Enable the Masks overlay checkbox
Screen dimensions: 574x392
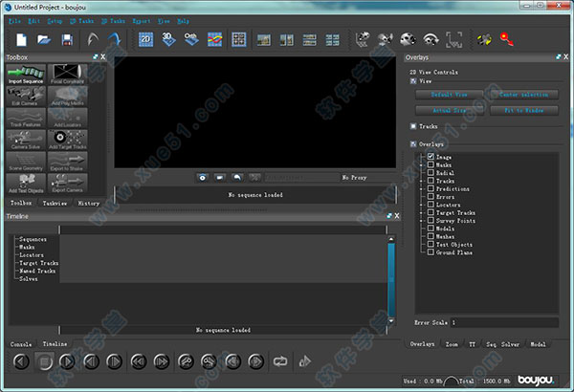click(x=430, y=164)
